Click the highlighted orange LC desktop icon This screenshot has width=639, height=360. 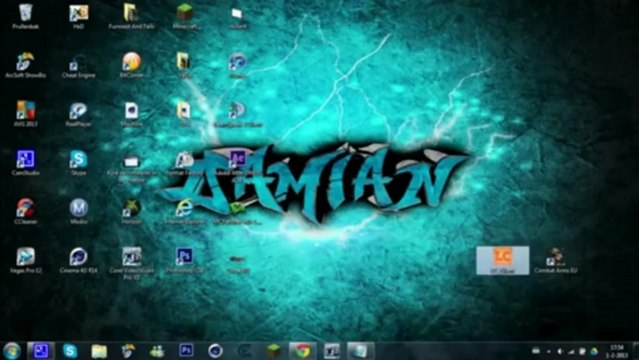tap(502, 260)
